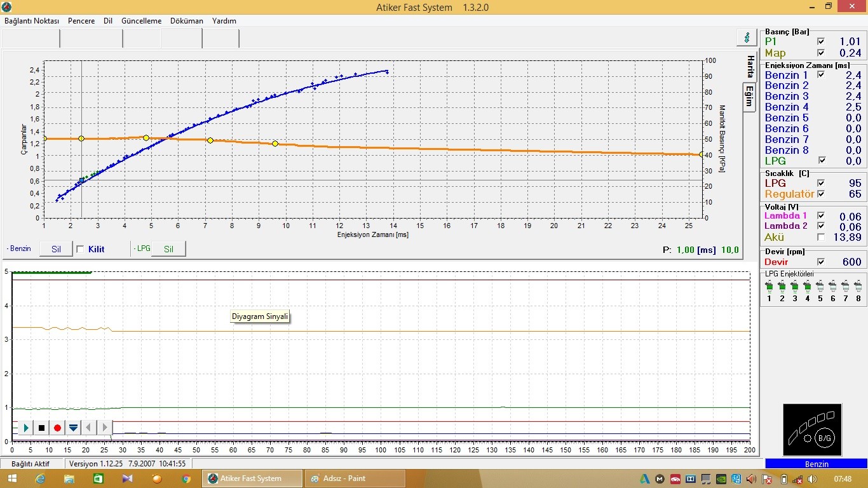Start recording with the red circle button
The height and width of the screenshot is (488, 868).
58,428
